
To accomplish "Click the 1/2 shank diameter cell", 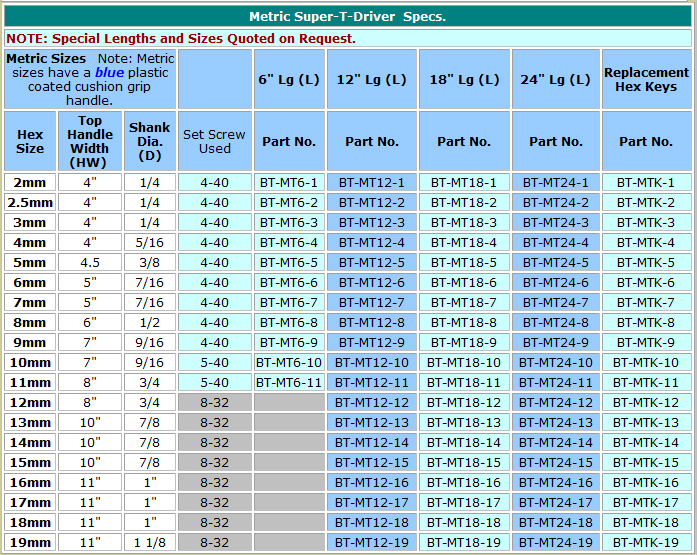I will point(150,322).
